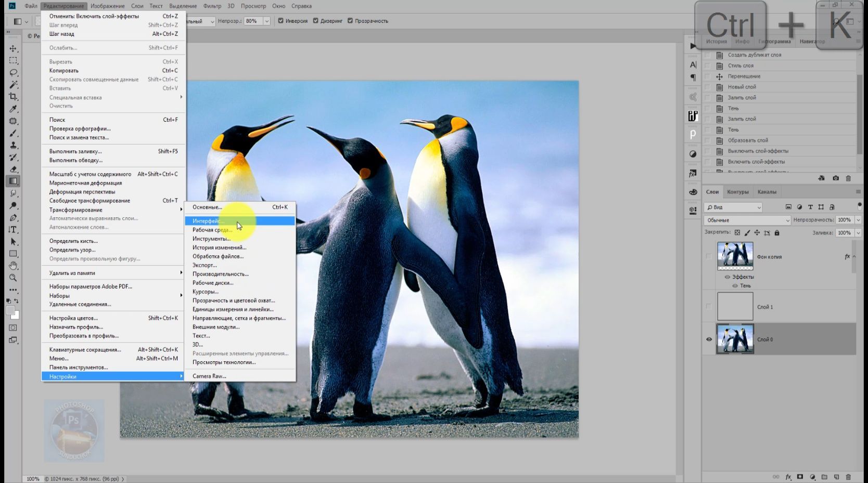This screenshot has height=483, width=868.
Task: Click the gradient Непрозр. 80% value field
Action: [253, 21]
